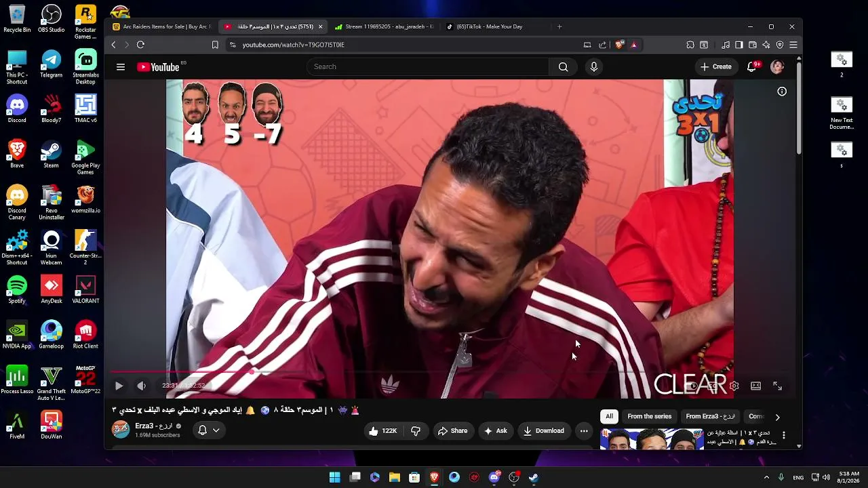The image size is (868, 488).
Task: Click the YouTube search field
Action: [x=427, y=67]
